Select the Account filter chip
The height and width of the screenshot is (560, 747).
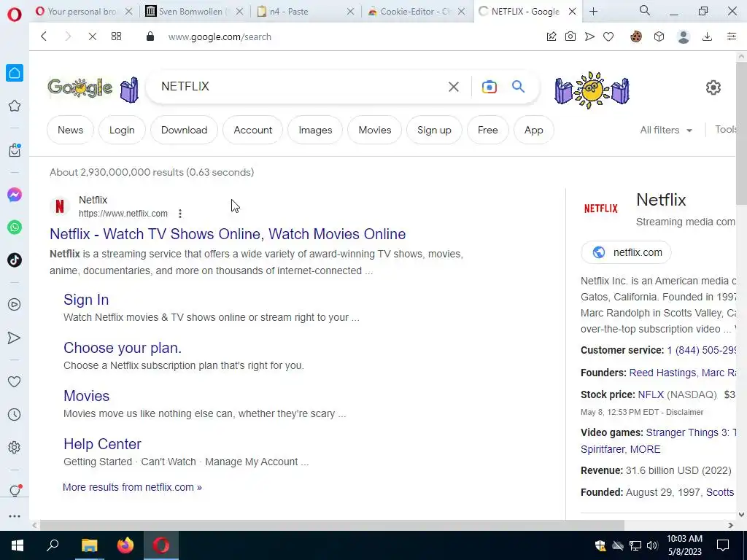pos(253,130)
